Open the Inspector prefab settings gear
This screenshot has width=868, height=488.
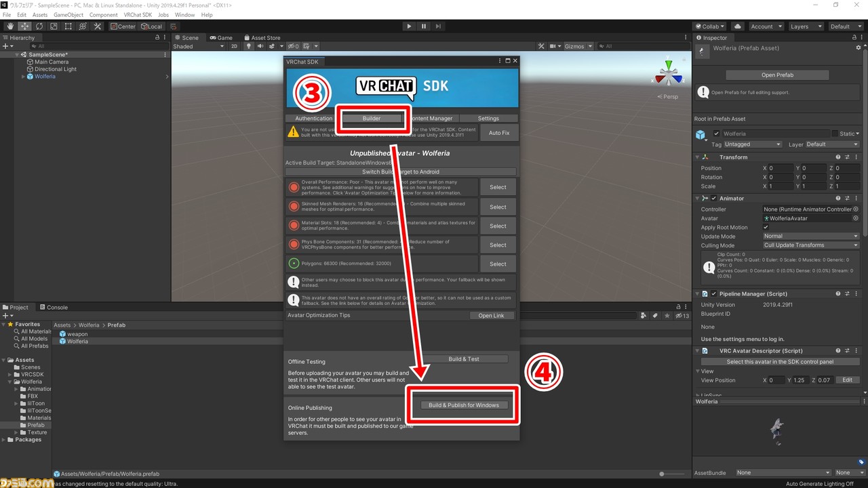858,48
